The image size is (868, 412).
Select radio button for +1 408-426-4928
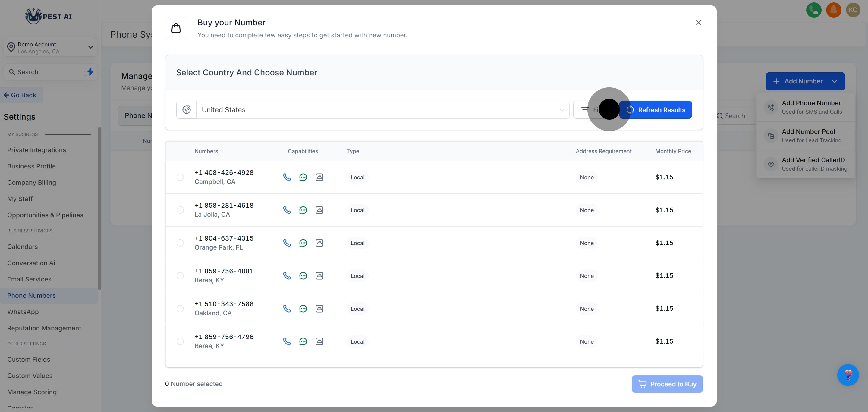180,177
